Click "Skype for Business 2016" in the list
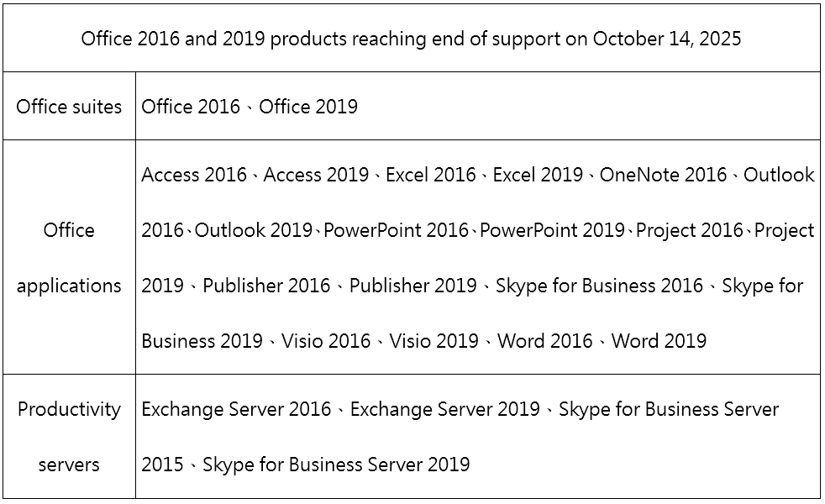825x504 pixels. [x=599, y=286]
